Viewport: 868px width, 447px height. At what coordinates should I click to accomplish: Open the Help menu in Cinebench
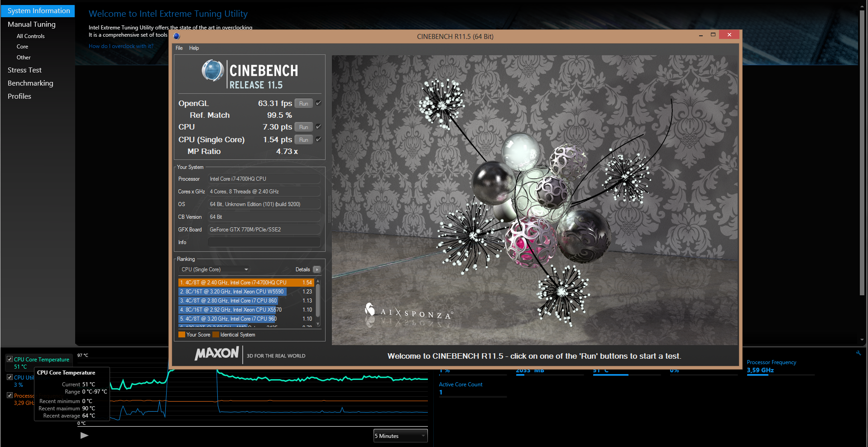(x=194, y=48)
